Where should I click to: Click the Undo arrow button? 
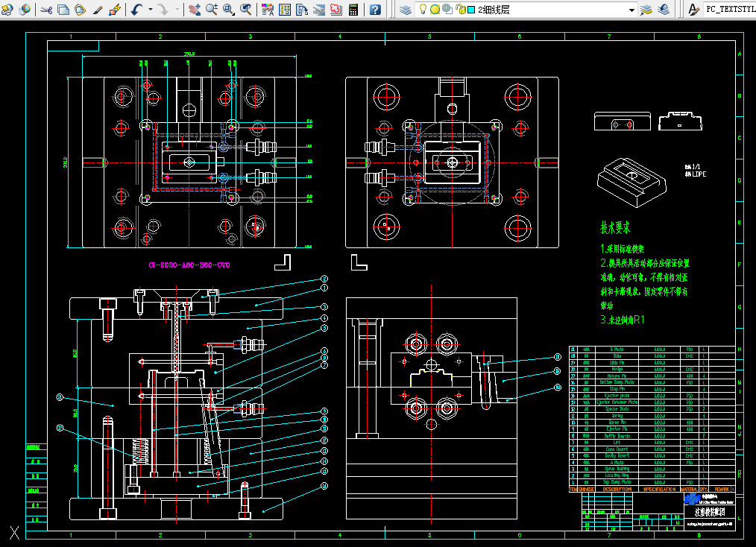tap(137, 9)
